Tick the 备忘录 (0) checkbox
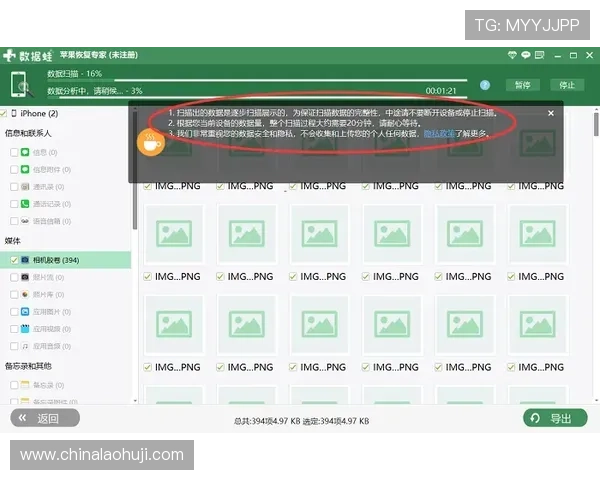600x480 pixels. (14, 385)
